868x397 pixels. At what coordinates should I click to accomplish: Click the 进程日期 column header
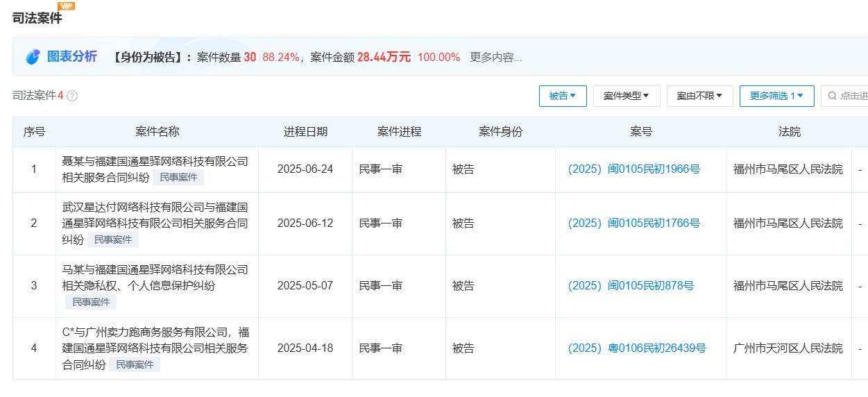click(x=305, y=131)
